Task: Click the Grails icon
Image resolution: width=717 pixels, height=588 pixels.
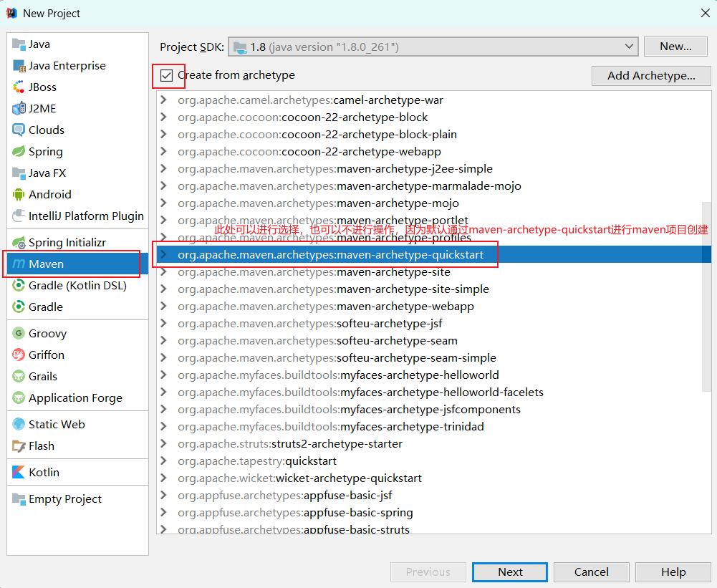Action: tap(19, 377)
